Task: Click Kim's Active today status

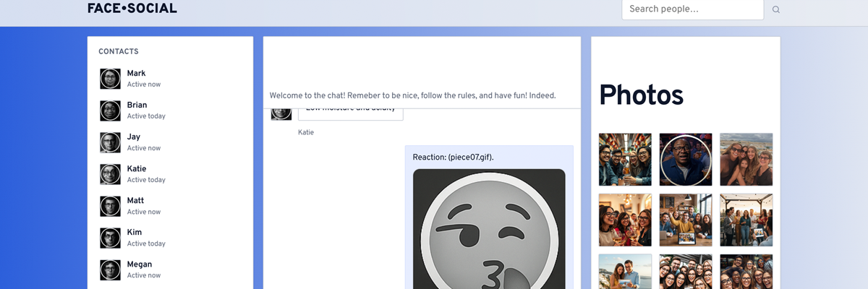Action: coord(146,243)
